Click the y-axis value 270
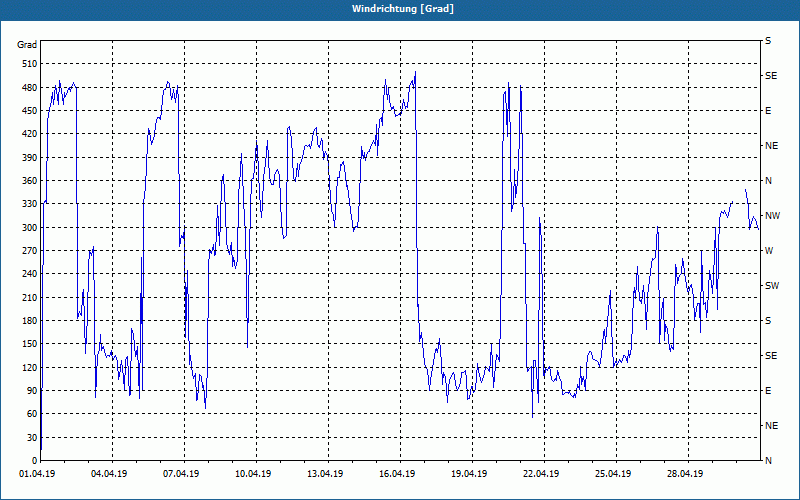Screen dimensions: 800x500 click(30, 251)
